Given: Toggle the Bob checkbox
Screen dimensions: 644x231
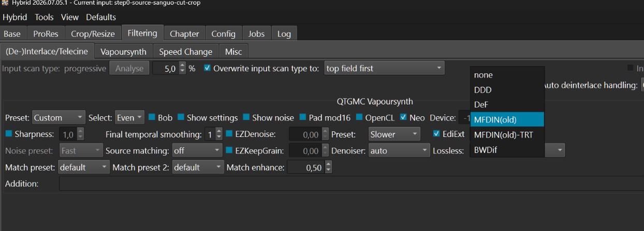Looking at the screenshot, I should 152,117.
